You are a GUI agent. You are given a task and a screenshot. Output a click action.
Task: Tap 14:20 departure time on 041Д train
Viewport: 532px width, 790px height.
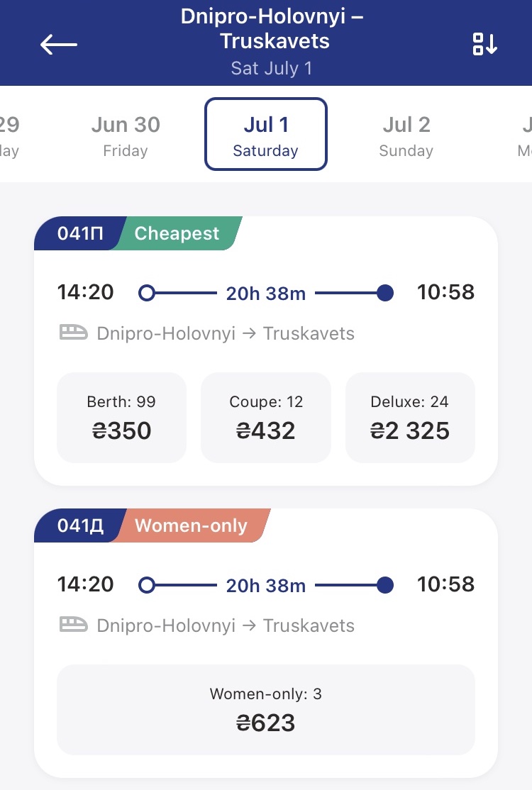85,584
